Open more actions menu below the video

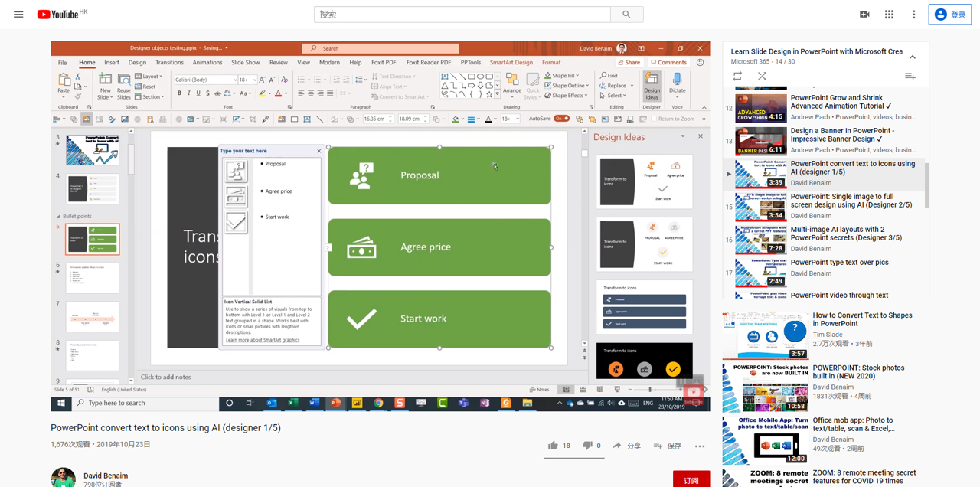point(699,446)
